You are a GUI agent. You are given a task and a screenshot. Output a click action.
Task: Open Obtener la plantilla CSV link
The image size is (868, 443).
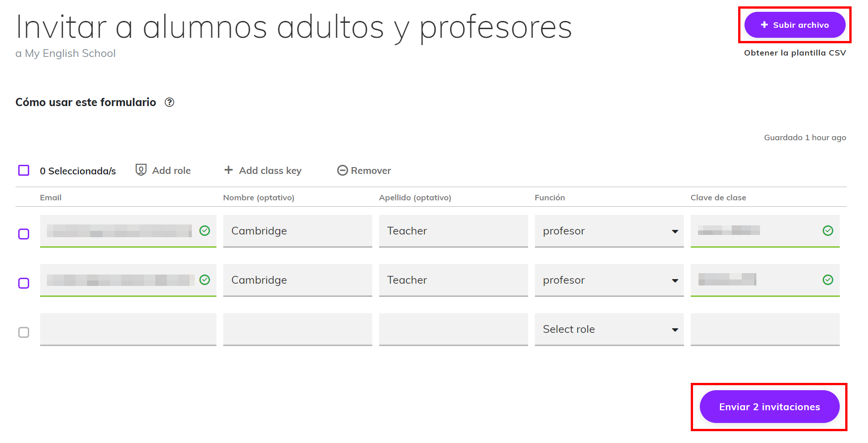[x=795, y=53]
